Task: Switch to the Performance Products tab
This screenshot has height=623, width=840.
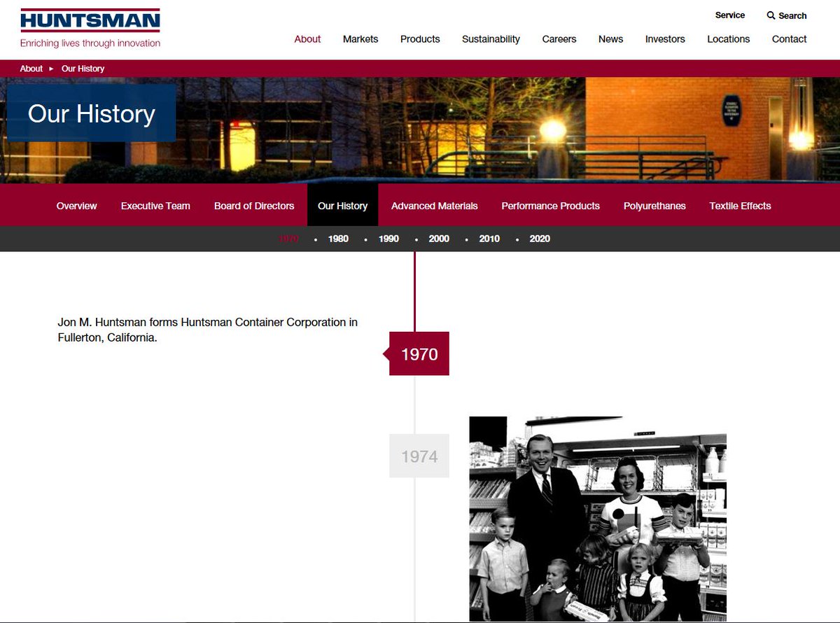Action: coord(551,206)
